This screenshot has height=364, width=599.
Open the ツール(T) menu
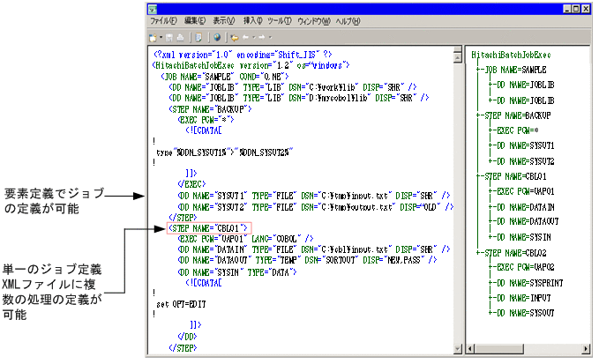(281, 20)
